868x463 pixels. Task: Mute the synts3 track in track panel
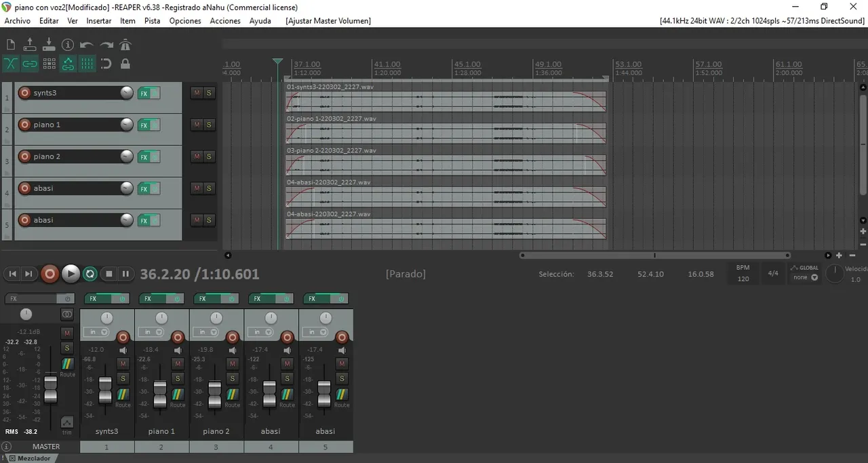pyautogui.click(x=197, y=93)
